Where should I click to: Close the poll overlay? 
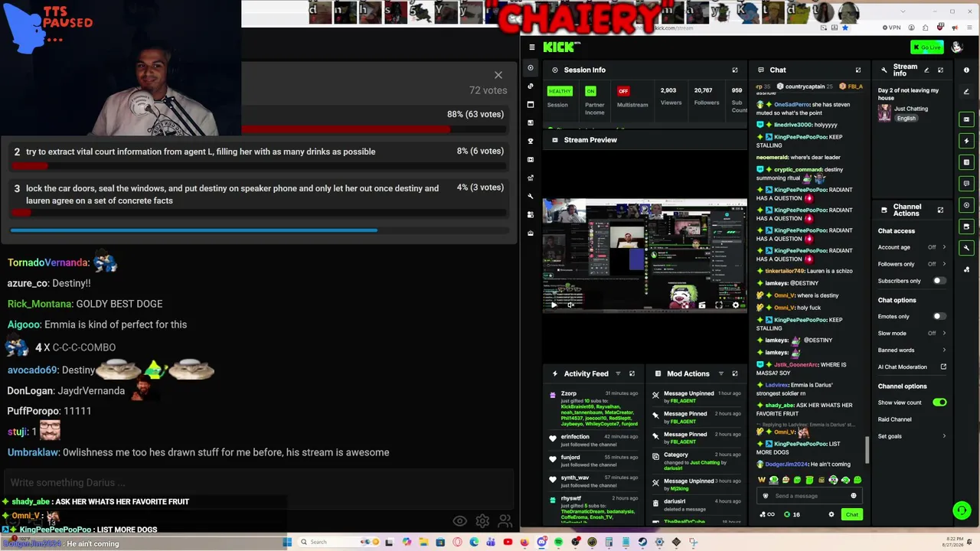point(498,75)
